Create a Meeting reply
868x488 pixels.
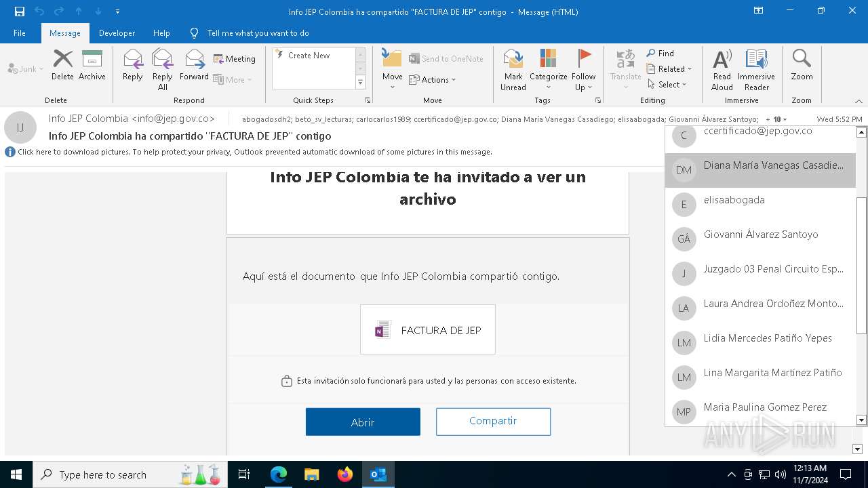(235, 59)
